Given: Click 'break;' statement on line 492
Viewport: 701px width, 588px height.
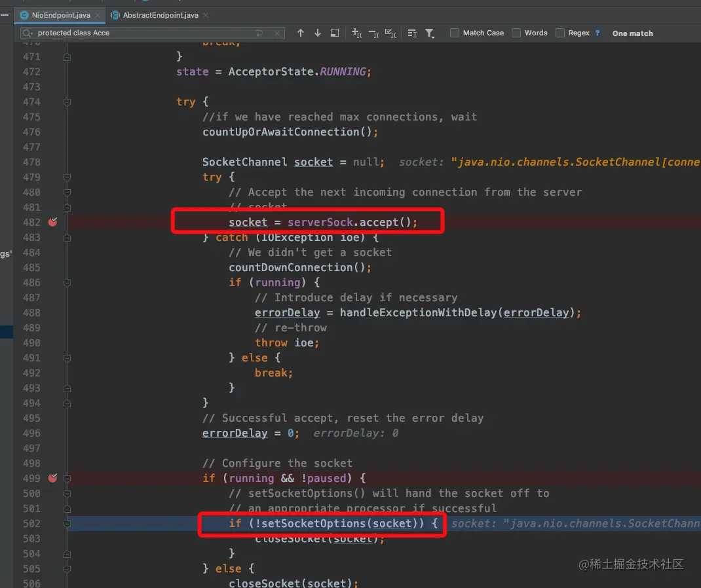Looking at the screenshot, I should (x=274, y=373).
